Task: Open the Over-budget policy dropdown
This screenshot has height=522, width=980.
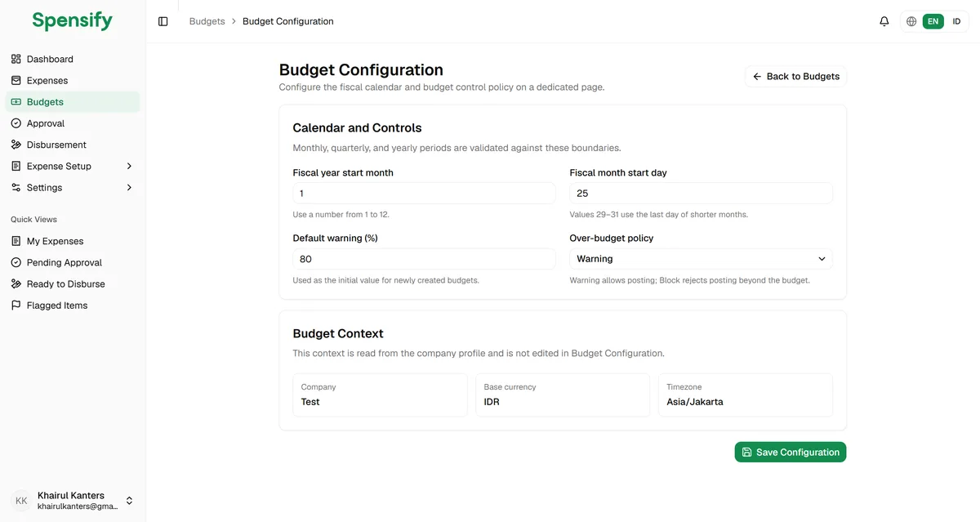Action: click(701, 259)
